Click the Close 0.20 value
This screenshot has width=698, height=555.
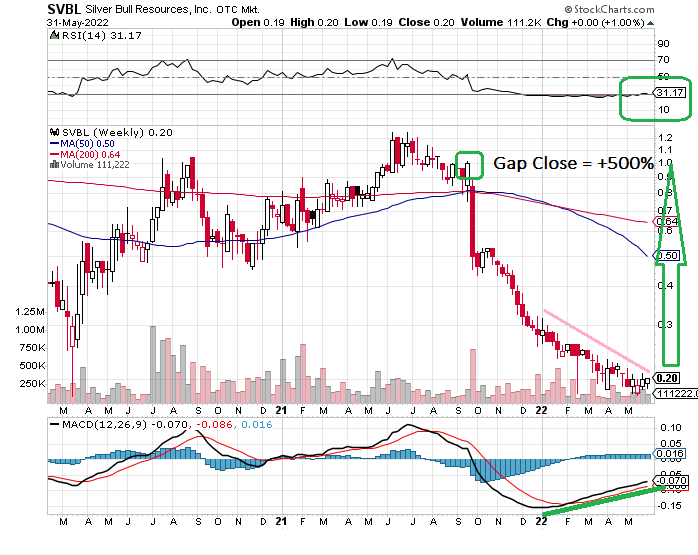pos(426,23)
